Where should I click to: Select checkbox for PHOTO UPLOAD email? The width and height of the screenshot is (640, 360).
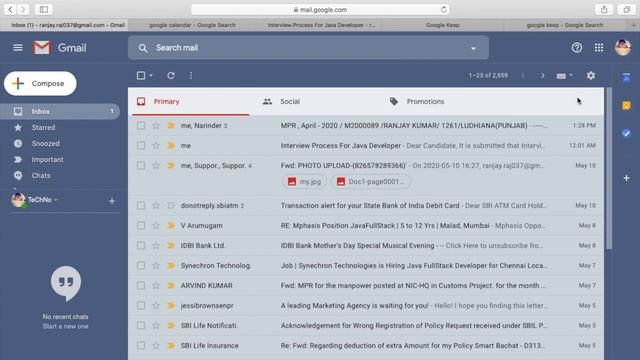point(141,165)
